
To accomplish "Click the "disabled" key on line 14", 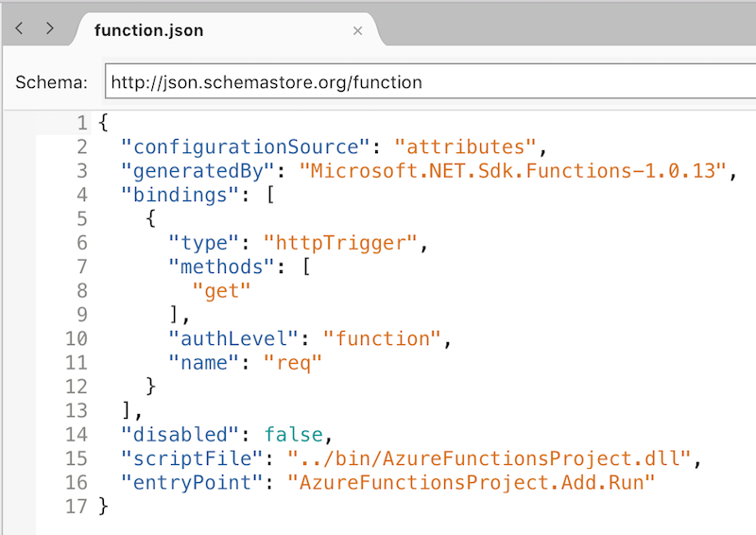I will (x=180, y=435).
